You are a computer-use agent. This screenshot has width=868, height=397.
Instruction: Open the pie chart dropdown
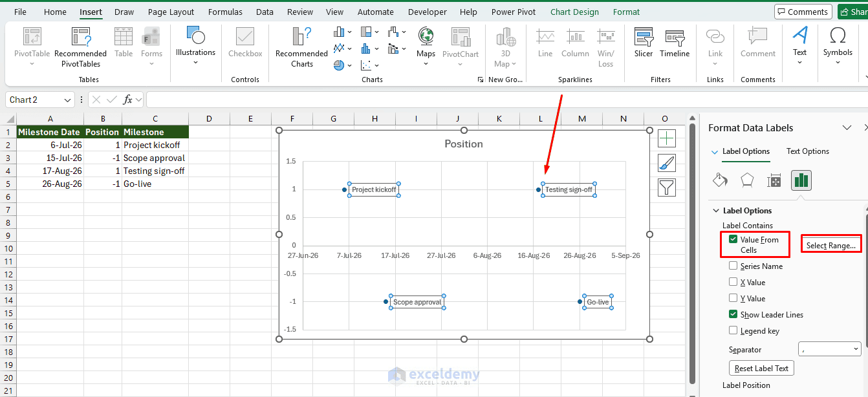pos(343,65)
